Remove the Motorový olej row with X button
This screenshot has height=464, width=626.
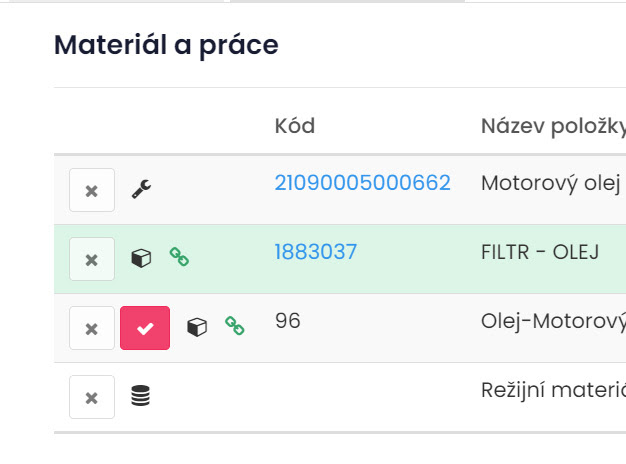pos(92,190)
